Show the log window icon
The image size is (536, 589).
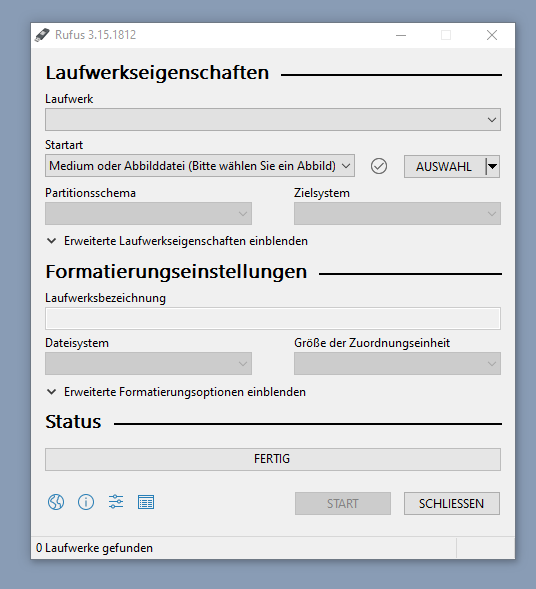[146, 502]
